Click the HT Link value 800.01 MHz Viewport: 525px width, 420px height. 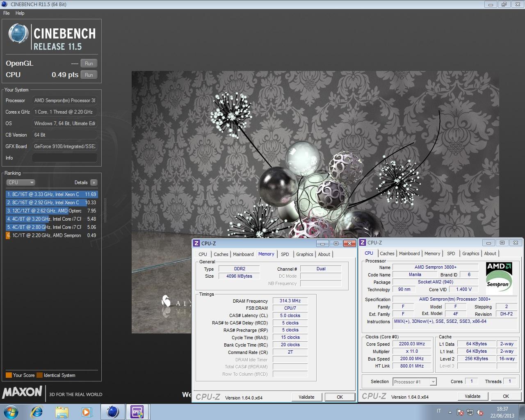pos(412,366)
